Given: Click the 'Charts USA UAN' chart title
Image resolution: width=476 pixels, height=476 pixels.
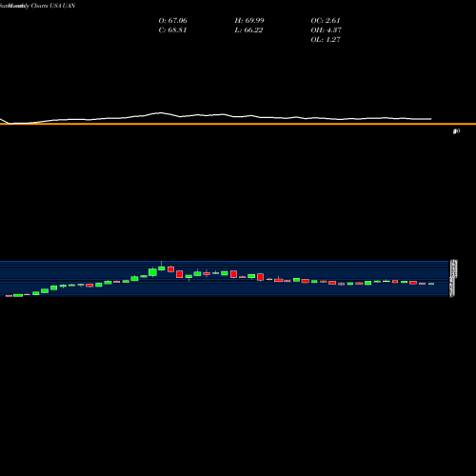Looking at the screenshot, I should pos(53,6).
